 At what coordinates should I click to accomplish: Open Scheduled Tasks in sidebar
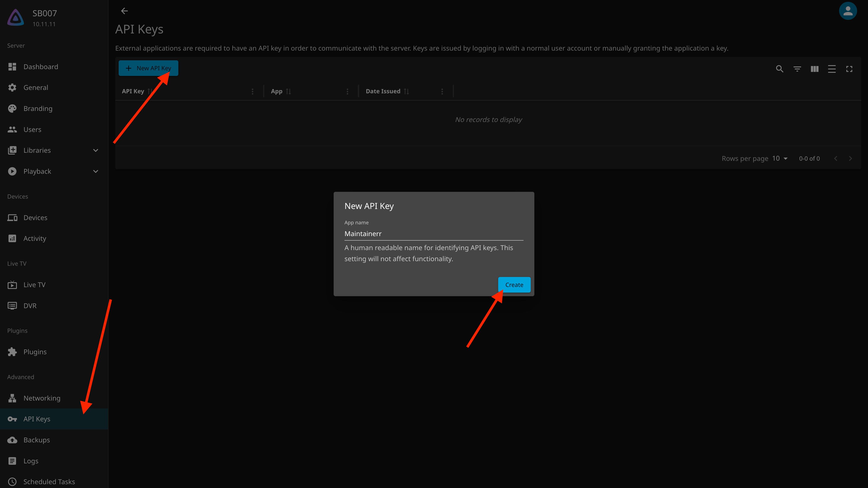(54, 482)
